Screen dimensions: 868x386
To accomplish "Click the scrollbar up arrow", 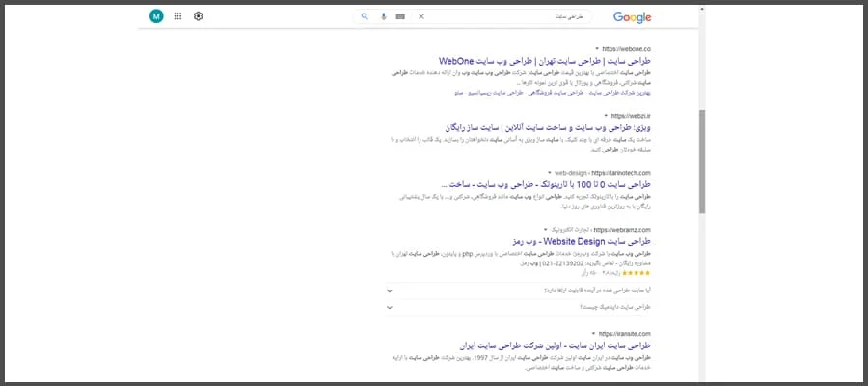I will [702, 9].
